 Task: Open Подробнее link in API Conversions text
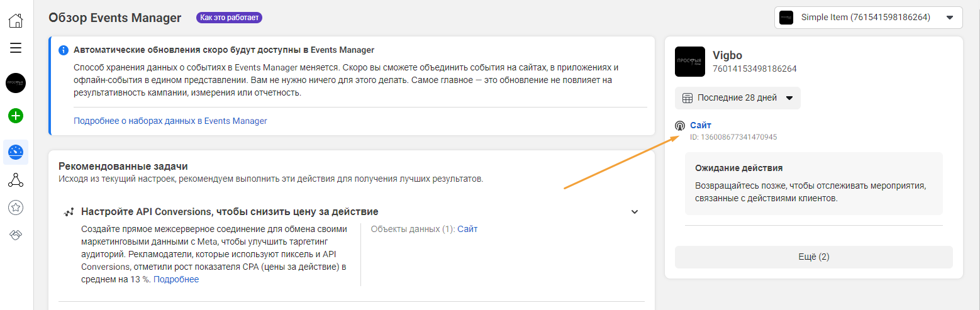coord(176,279)
